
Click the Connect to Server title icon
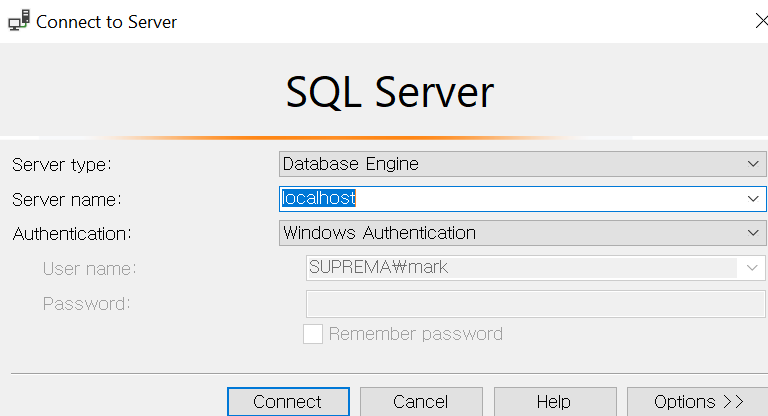tap(19, 21)
